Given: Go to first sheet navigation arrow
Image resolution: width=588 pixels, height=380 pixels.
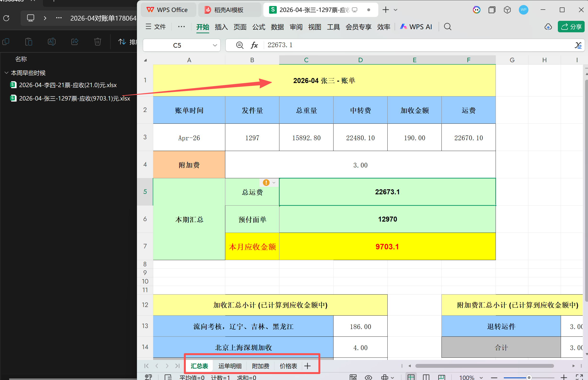Looking at the screenshot, I should coord(146,366).
